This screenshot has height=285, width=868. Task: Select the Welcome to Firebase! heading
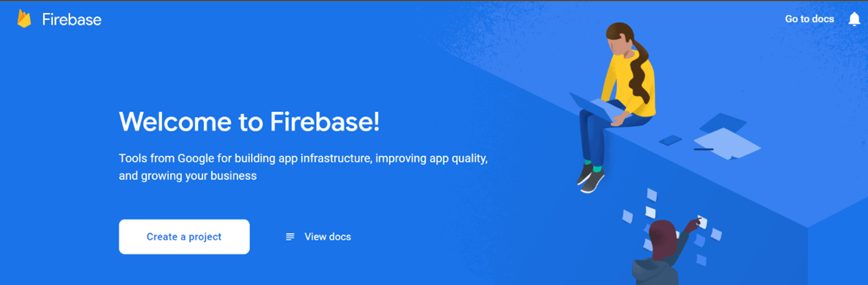(249, 122)
